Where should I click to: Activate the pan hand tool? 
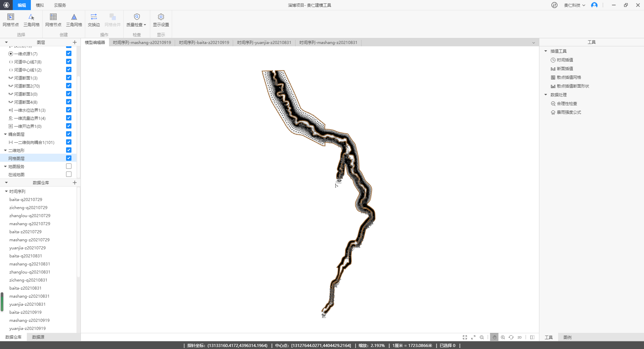click(494, 337)
